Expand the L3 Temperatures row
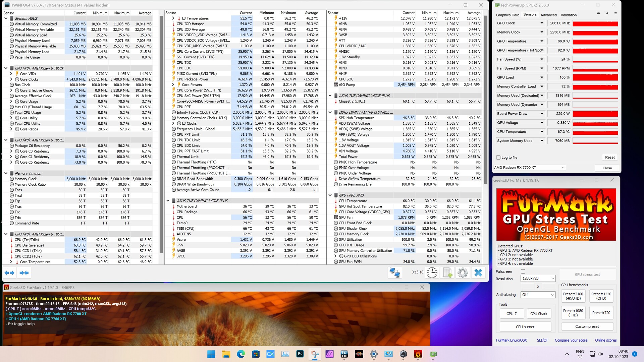This screenshot has width=644, height=362. coord(173,18)
